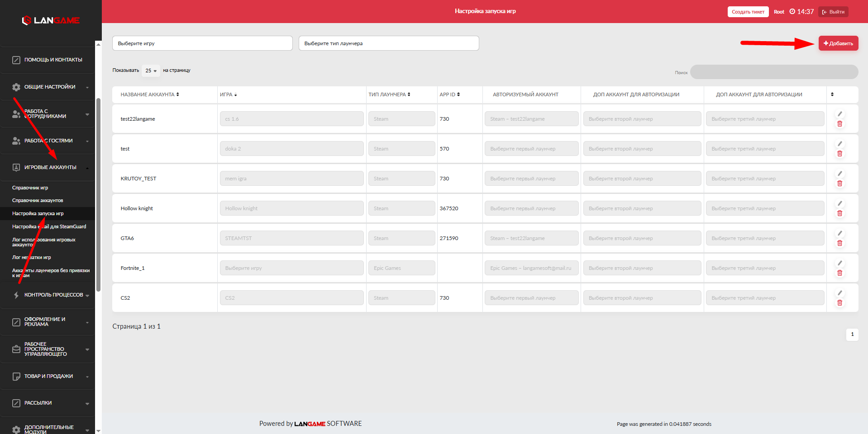Open 'Справочник аккаунтов' submenu item

[38, 200]
